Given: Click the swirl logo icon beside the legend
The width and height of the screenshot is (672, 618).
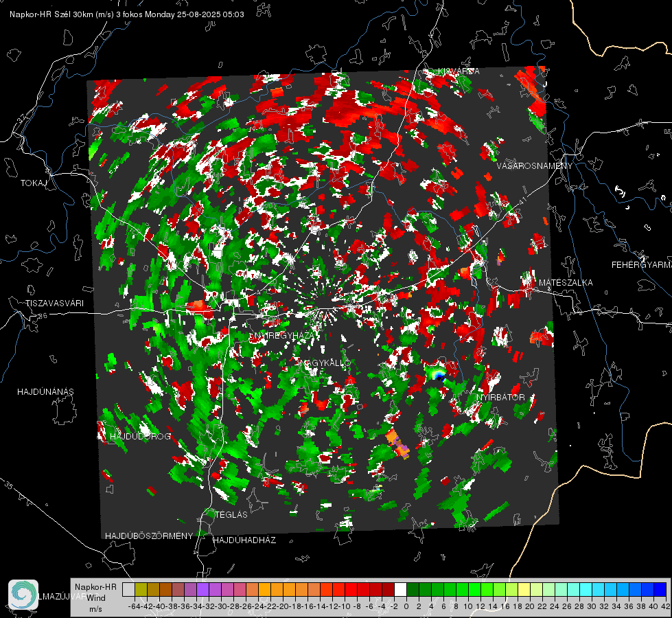Looking at the screenshot, I should (23, 595).
